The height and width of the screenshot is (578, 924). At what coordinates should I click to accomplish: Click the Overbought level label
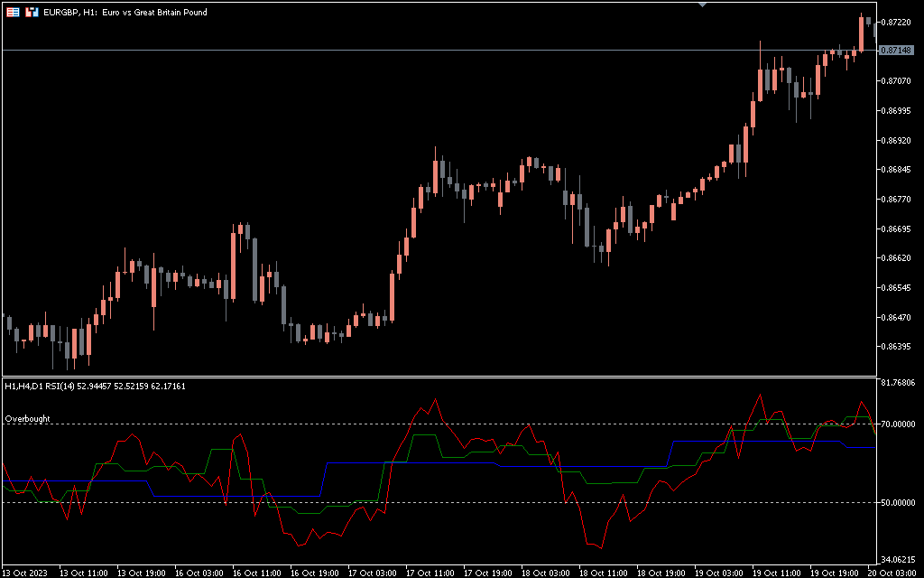28,419
